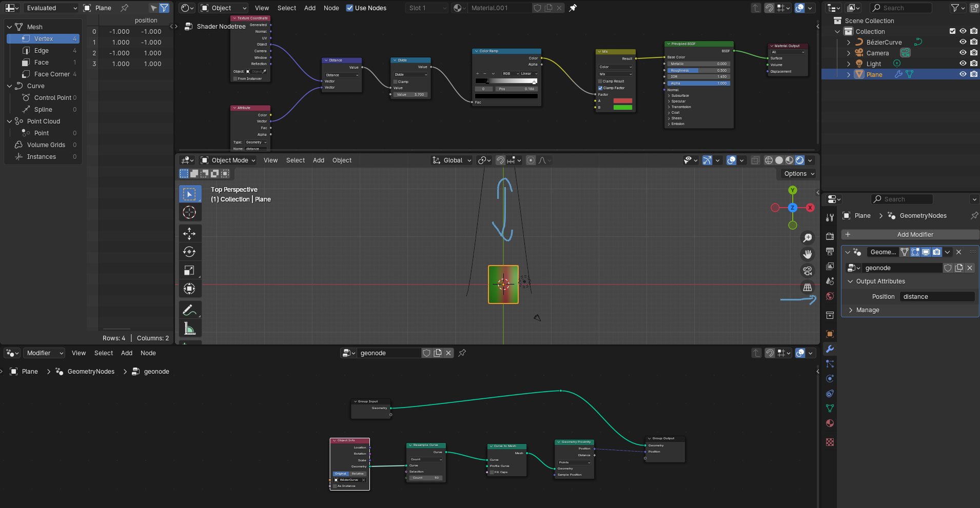Activate the Cursor tool in viewport
Screen dimensions: 980x508
189,212
